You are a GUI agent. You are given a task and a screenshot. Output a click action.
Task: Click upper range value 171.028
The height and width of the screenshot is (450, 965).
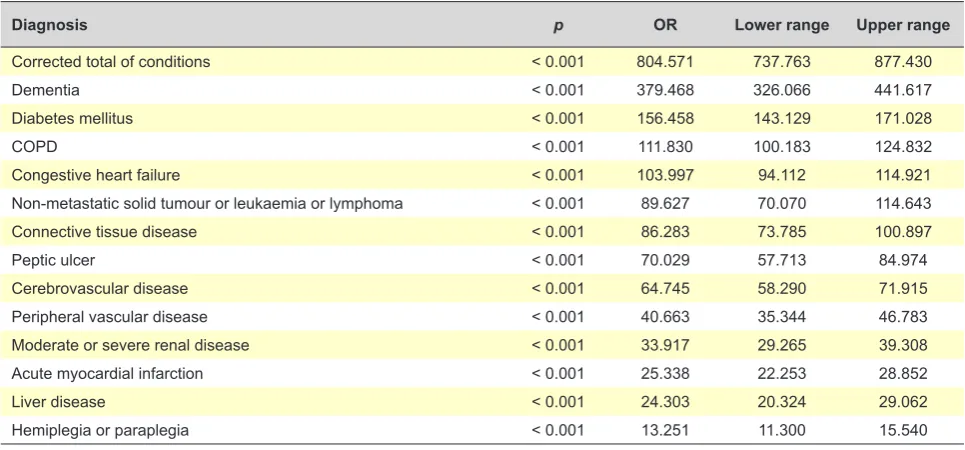[x=903, y=118]
